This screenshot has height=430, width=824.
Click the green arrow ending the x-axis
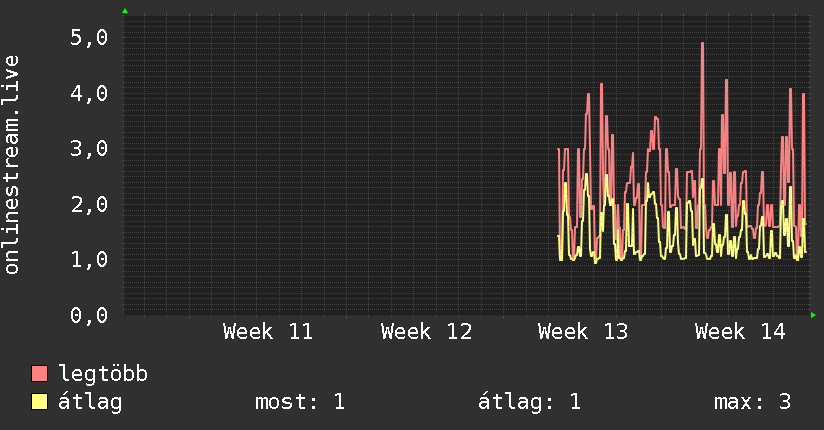click(813, 315)
